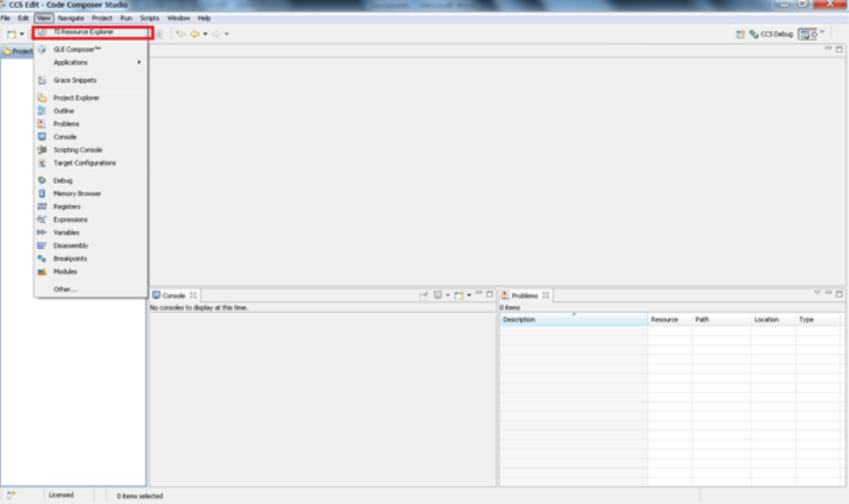This screenshot has height=504, width=849.
Task: Open the File menu
Action: 5,17
